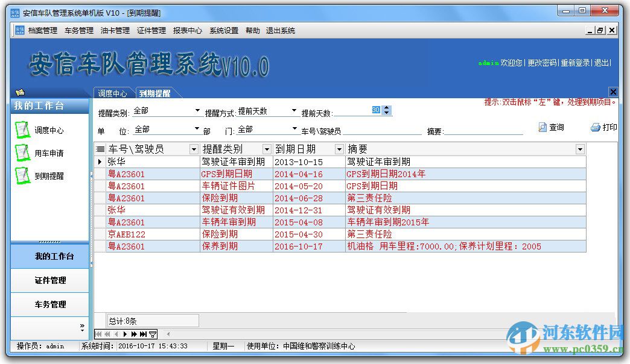The image size is (630, 364).
Task: Open the 单位 filter combo box
Action: pyautogui.click(x=196, y=129)
